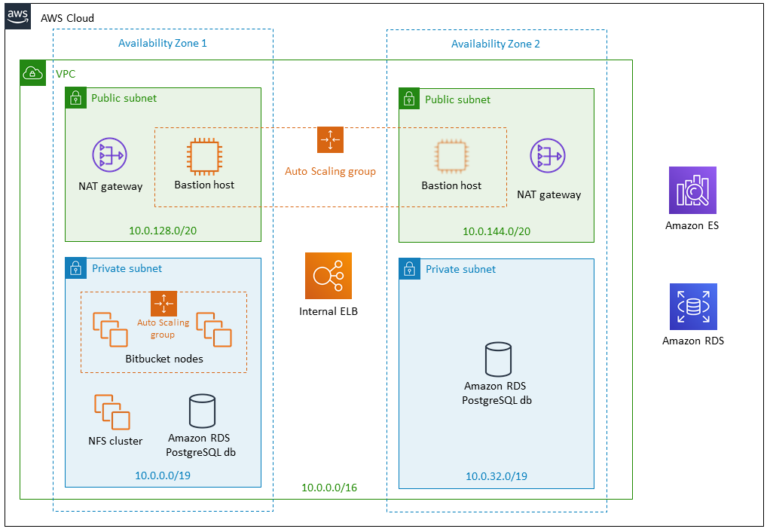Select the NAT gateway icon in Availability Zone 1

coord(109,156)
